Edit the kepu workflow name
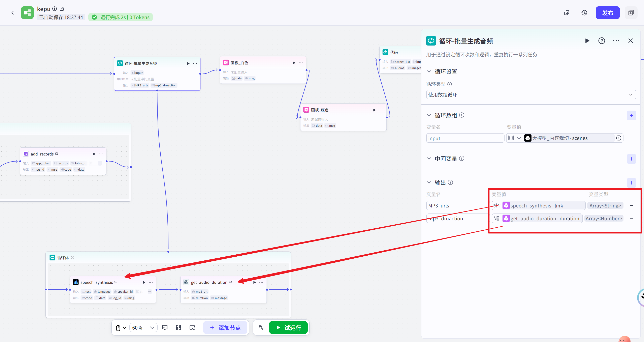 tap(62, 9)
